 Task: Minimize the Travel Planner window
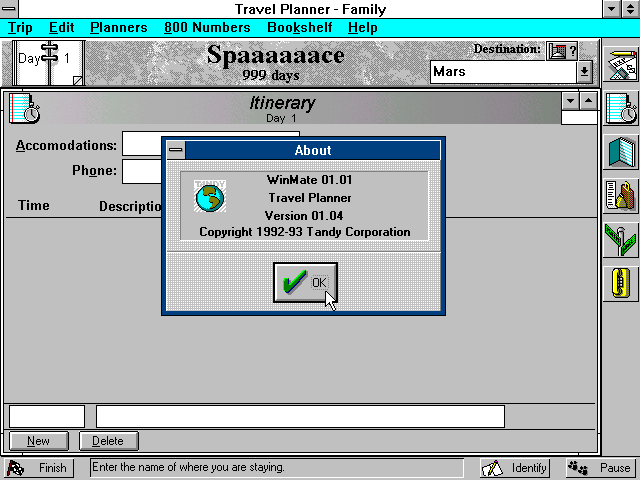[x=611, y=9]
